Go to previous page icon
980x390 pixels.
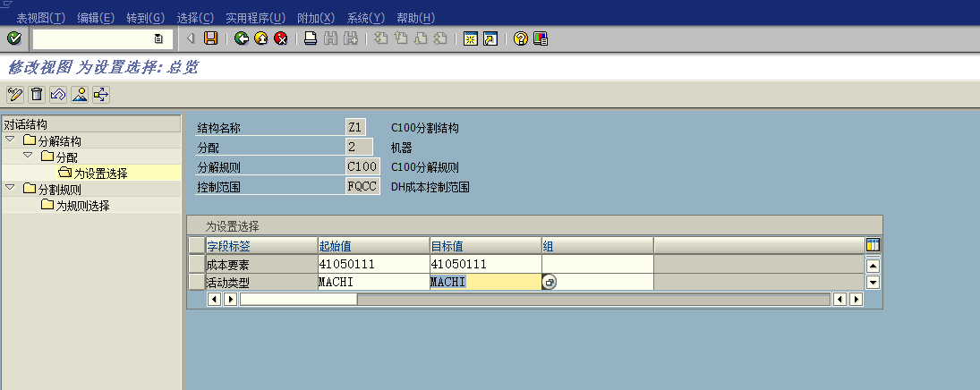pyautogui.click(x=401, y=38)
